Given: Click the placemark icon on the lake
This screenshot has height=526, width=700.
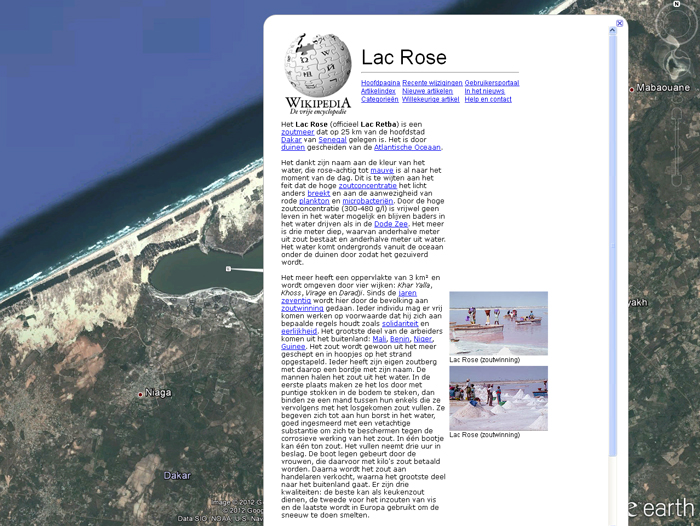Looking at the screenshot, I should click(x=228, y=269).
